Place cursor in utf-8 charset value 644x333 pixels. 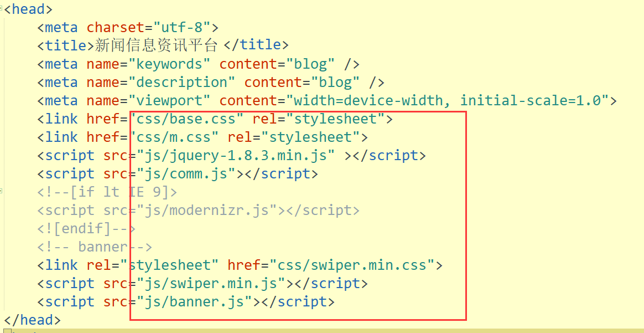[181, 28]
